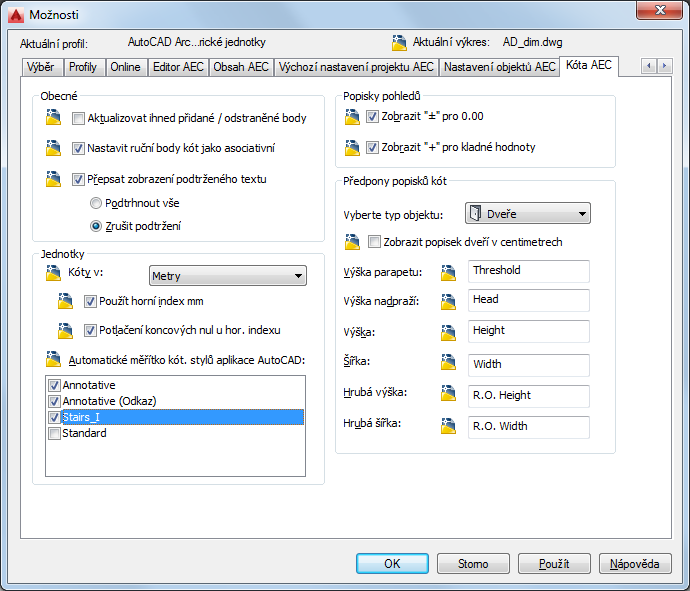Viewport: 690px width, 591px height.
Task: Uncheck Annotative dimension style
Action: [x=54, y=385]
